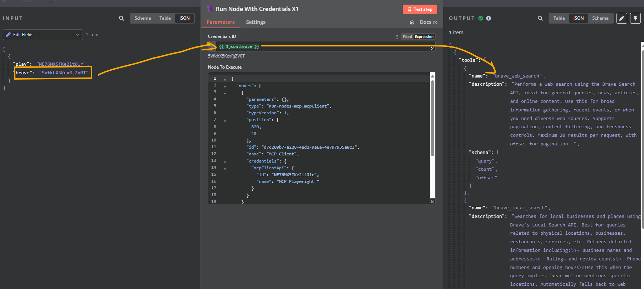Click the search icon in the INPUT panel
The height and width of the screenshot is (289, 644).
point(122,18)
